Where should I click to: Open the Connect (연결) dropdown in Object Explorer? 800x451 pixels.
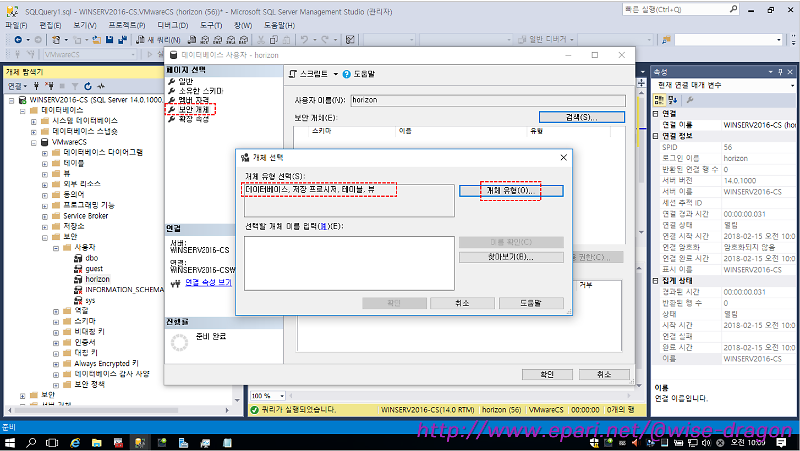pos(17,86)
